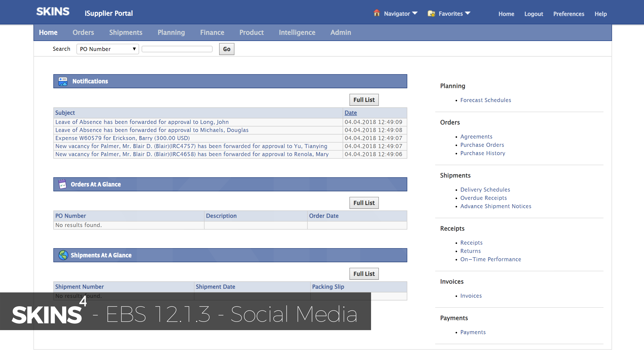Open Expense W60579 for Erickson, Barry

point(123,138)
